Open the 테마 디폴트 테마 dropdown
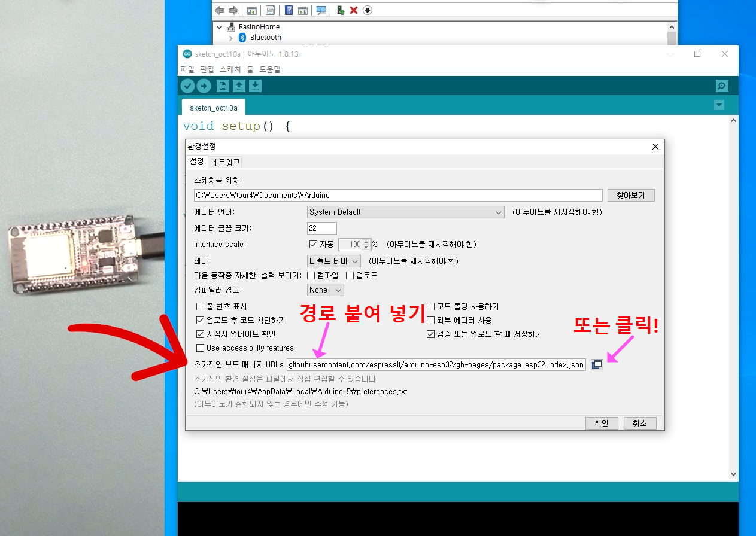 tap(334, 261)
